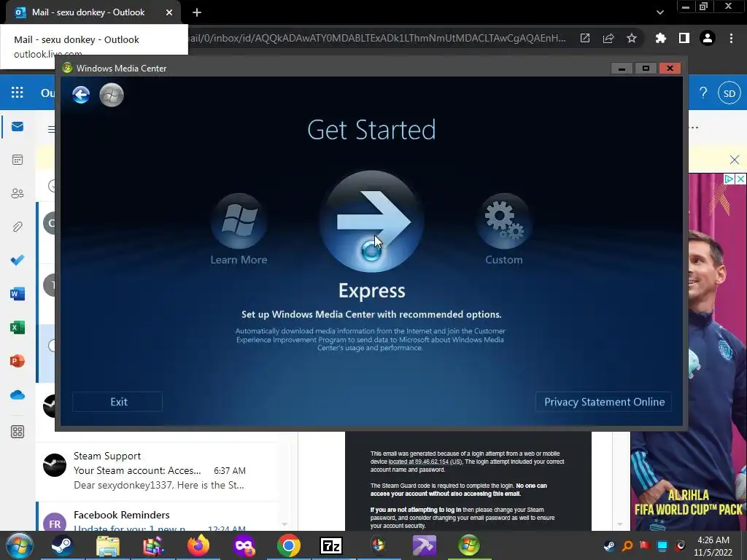Switch to Chrome in the taskbar
Viewport: 747px width, 560px height.
289,545
